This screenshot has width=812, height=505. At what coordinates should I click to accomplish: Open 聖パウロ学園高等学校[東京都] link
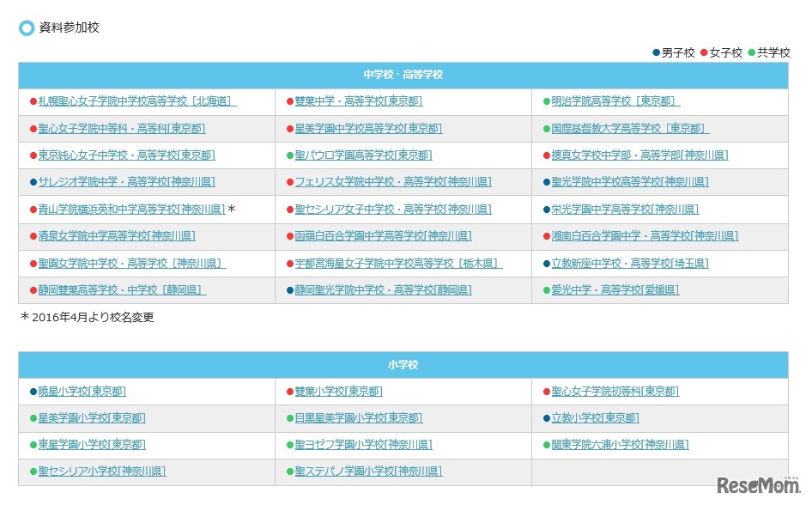364,155
